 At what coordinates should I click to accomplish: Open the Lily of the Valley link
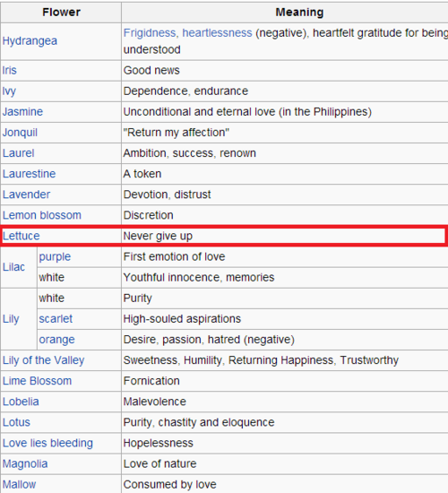tap(43, 360)
